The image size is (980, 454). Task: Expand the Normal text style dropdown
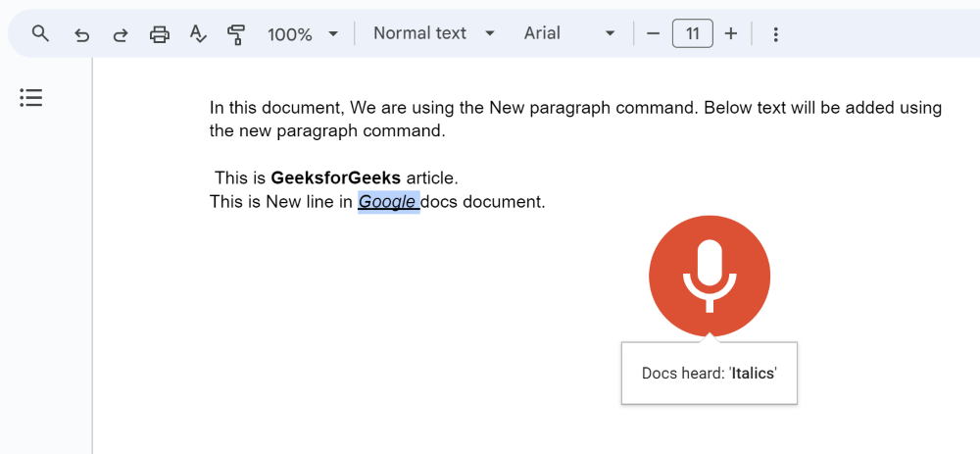[x=434, y=33]
